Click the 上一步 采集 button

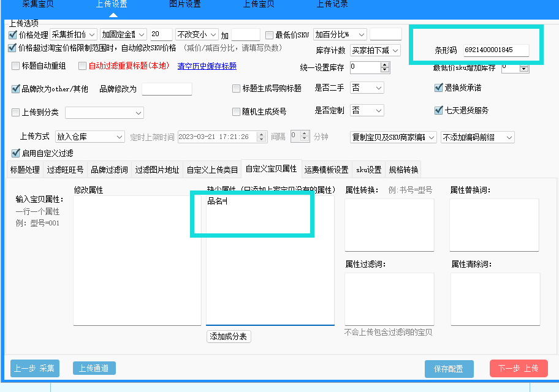[34, 368]
